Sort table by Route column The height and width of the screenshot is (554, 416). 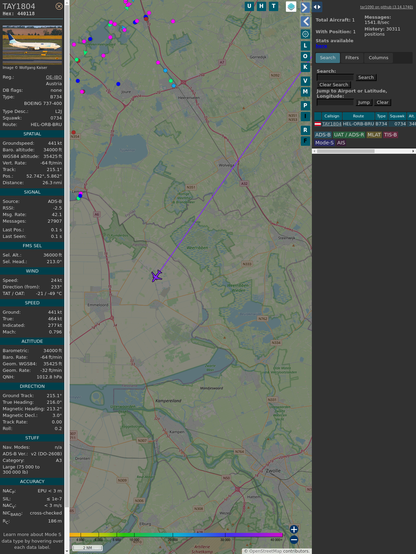click(x=358, y=116)
